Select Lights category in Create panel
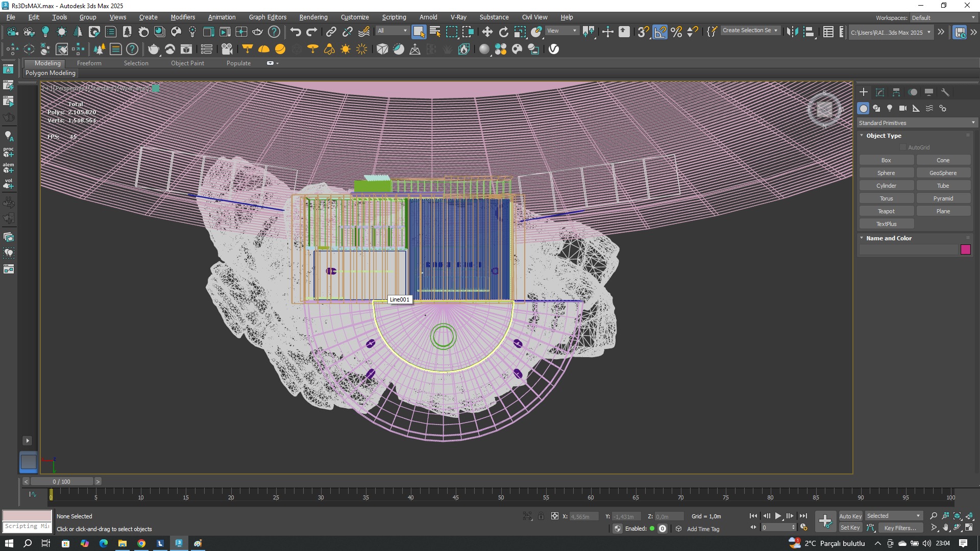The image size is (980, 551). 890,108
